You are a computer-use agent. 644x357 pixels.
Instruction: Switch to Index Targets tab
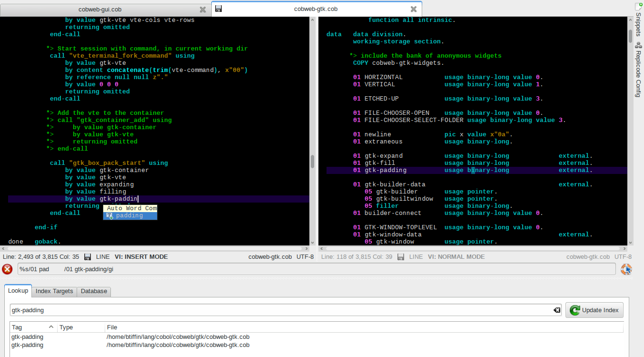(54, 291)
